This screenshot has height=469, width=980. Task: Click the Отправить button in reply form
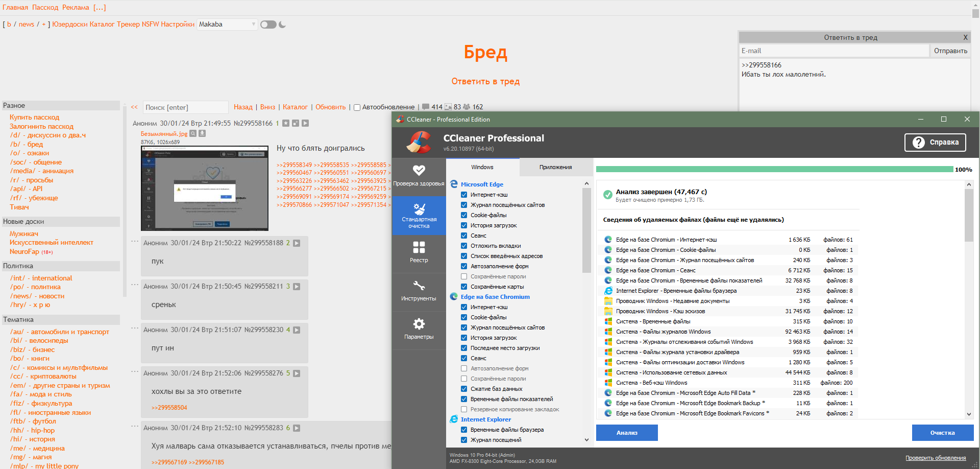[950, 51]
